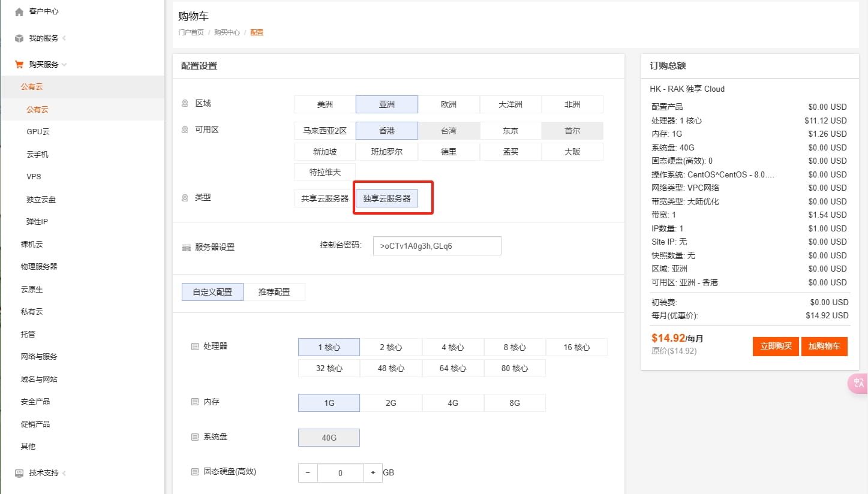868x494 pixels.
Task: Switch to the 推荐配置 tab
Action: point(275,292)
